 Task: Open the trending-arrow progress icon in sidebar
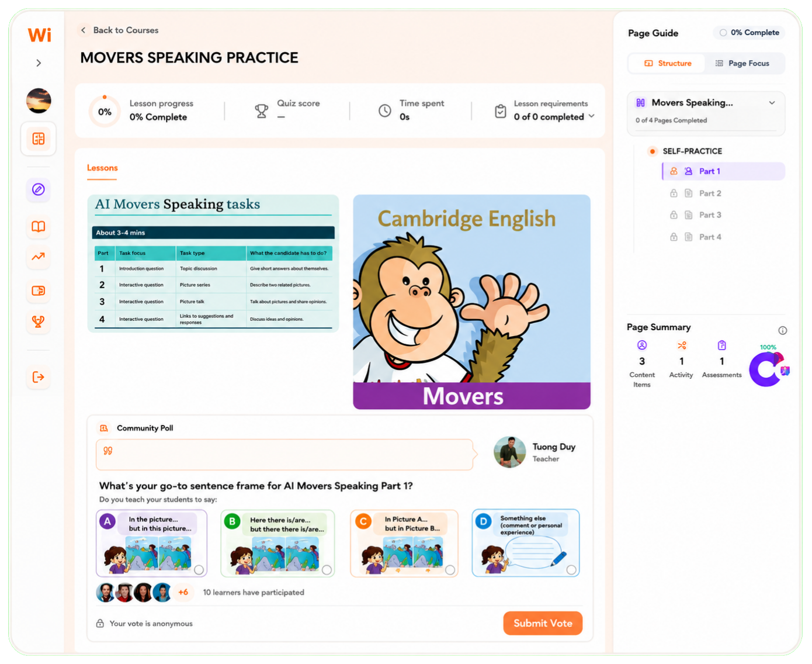[39, 257]
